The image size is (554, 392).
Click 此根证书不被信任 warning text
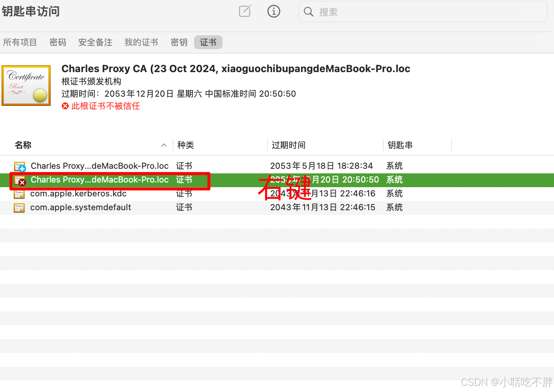click(106, 106)
